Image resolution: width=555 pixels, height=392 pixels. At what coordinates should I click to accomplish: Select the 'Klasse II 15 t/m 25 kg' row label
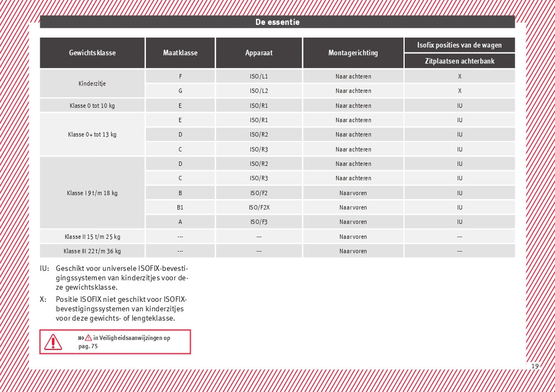(x=92, y=237)
